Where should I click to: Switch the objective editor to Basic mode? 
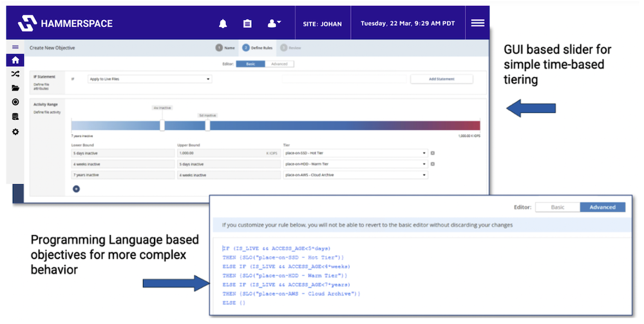(251, 64)
